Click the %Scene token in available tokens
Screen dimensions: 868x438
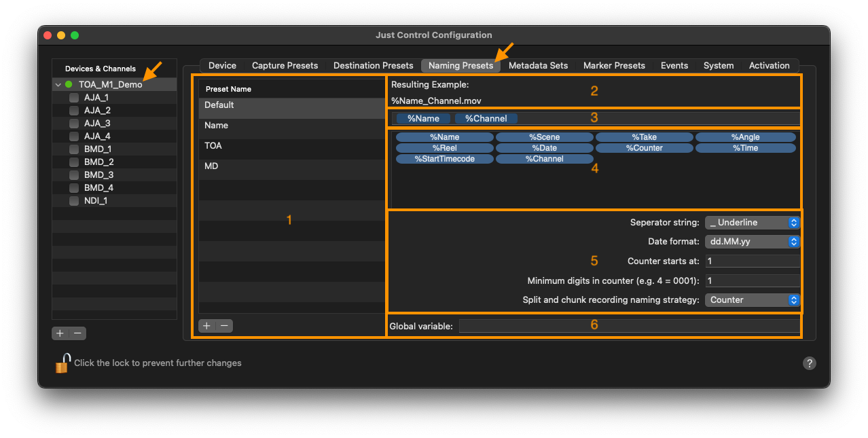pos(545,137)
